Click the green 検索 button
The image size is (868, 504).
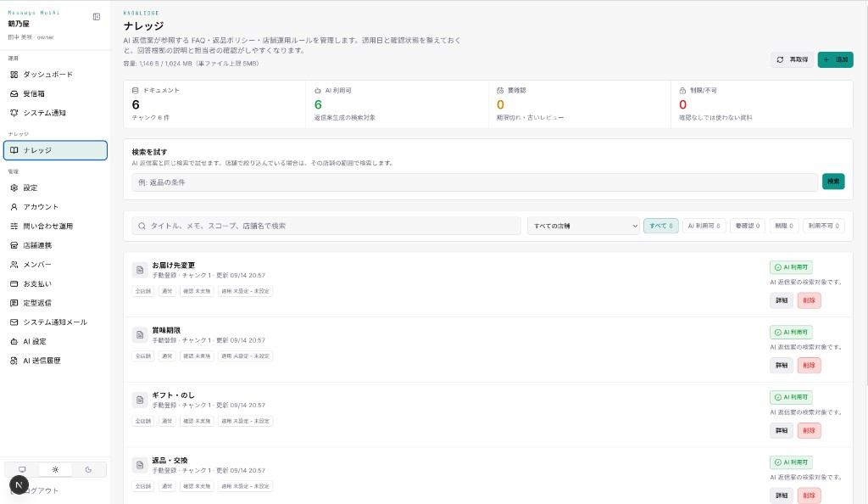pos(833,181)
